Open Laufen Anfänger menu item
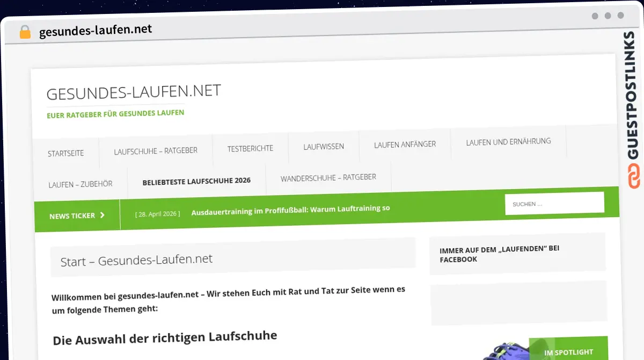 click(405, 144)
